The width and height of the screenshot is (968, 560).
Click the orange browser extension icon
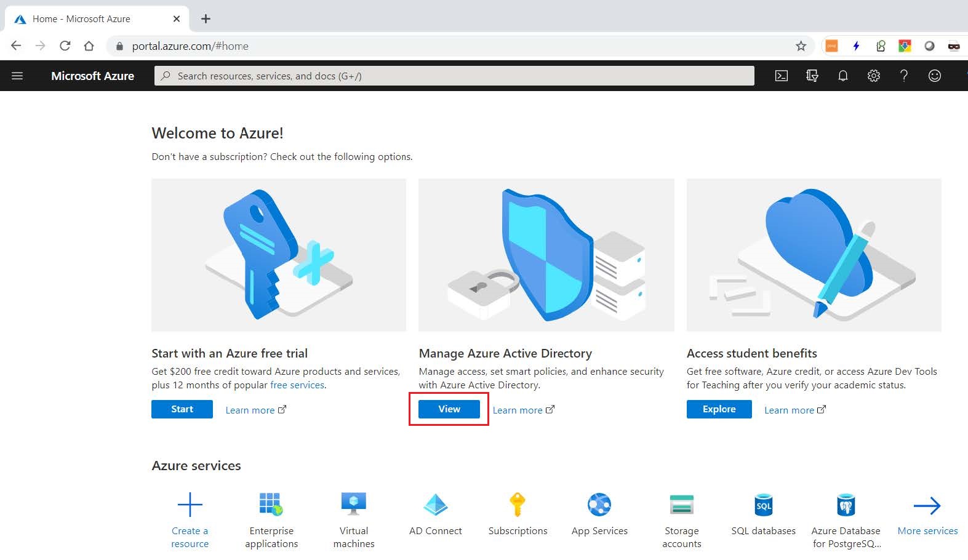tap(831, 46)
